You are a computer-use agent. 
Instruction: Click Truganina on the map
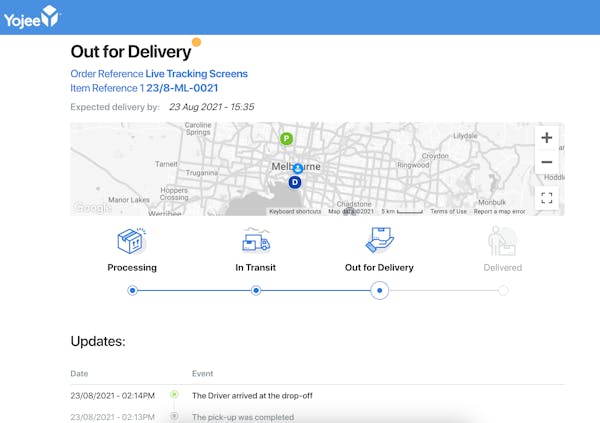coord(201,173)
